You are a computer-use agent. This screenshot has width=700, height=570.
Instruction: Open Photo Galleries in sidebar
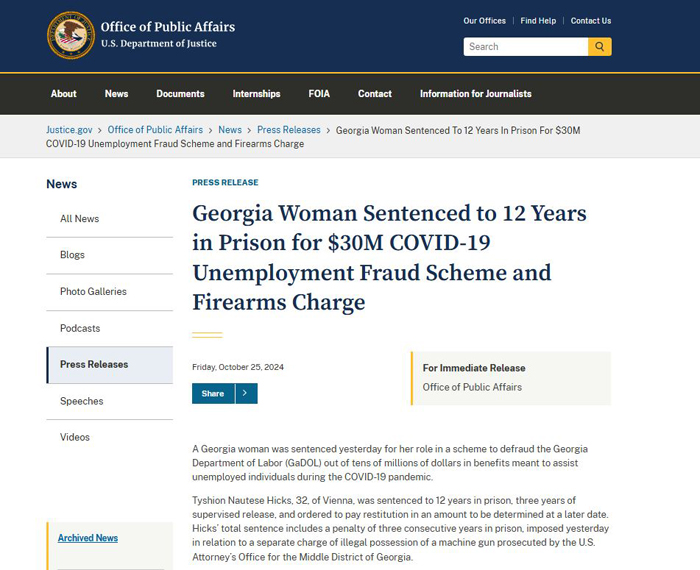(x=93, y=291)
